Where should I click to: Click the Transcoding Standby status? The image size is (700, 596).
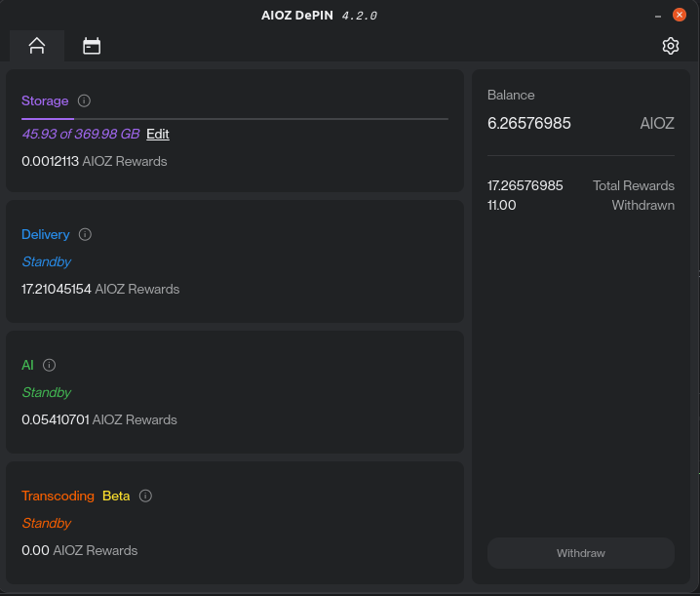pyautogui.click(x=47, y=523)
